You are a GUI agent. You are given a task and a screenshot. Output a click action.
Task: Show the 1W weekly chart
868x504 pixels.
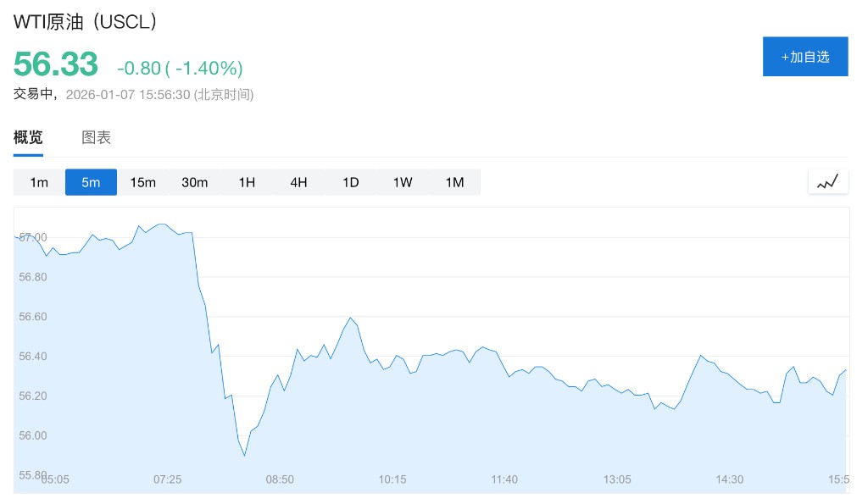click(x=403, y=182)
